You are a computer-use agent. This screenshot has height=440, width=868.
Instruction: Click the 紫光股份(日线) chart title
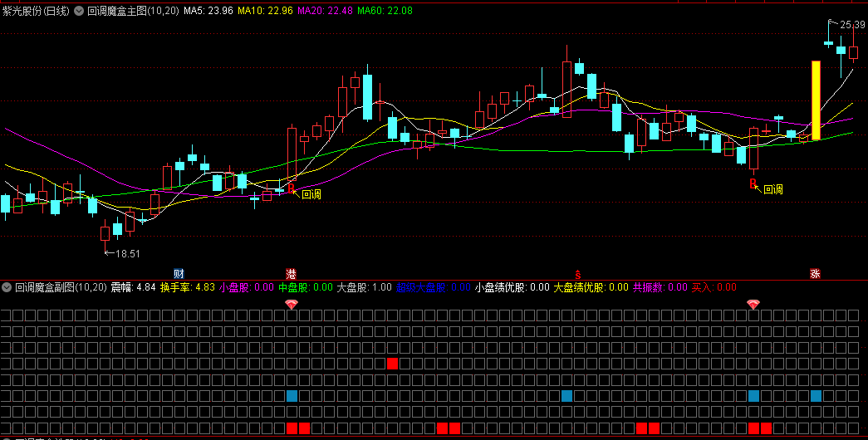(36, 11)
